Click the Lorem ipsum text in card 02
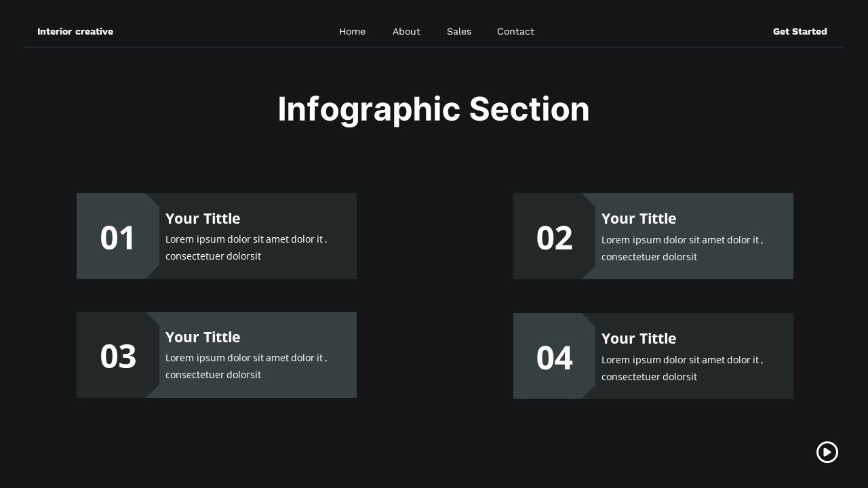 point(682,248)
